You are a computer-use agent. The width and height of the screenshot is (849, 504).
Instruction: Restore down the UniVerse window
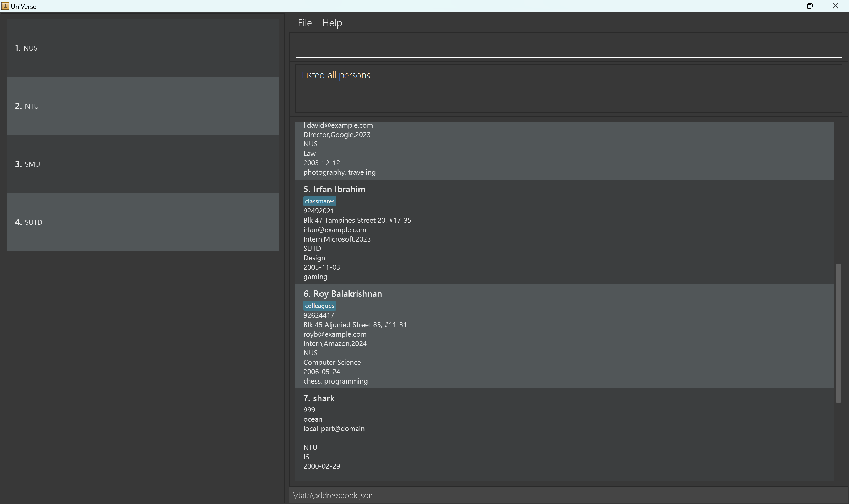tap(809, 6)
